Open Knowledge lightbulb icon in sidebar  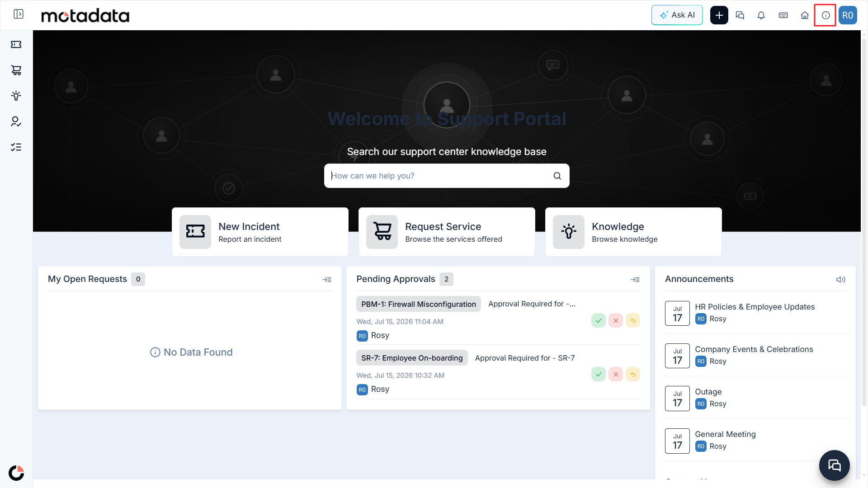tap(16, 96)
